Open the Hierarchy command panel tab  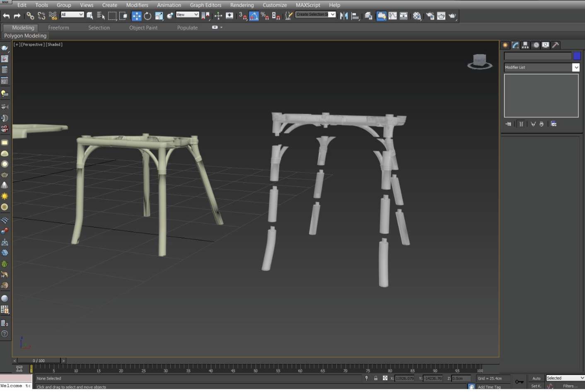(525, 45)
